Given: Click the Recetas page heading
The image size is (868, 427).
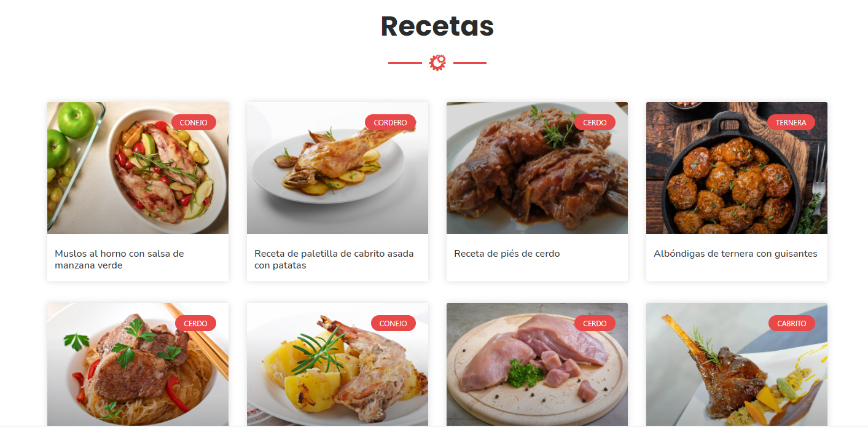Looking at the screenshot, I should tap(437, 26).
